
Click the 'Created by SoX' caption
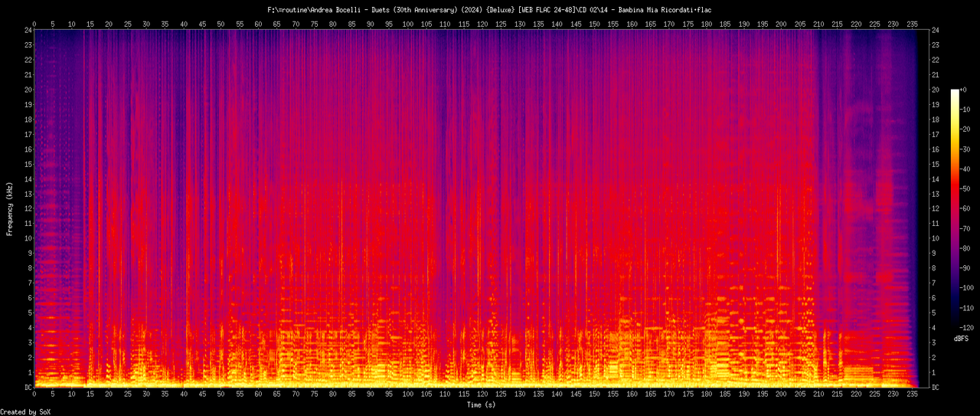[x=25, y=411]
